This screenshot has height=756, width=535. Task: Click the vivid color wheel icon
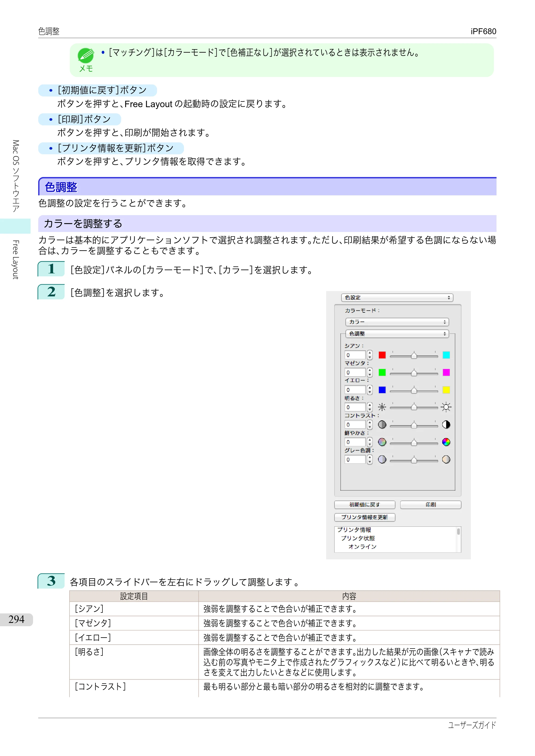[446, 442]
